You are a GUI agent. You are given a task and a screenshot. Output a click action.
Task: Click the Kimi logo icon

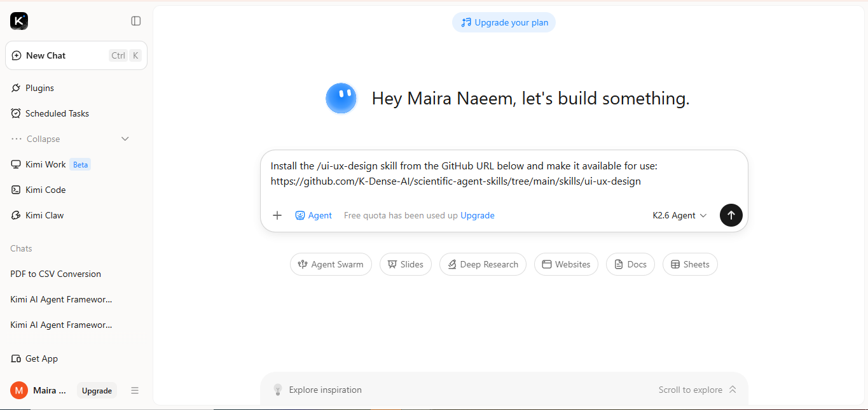(19, 21)
